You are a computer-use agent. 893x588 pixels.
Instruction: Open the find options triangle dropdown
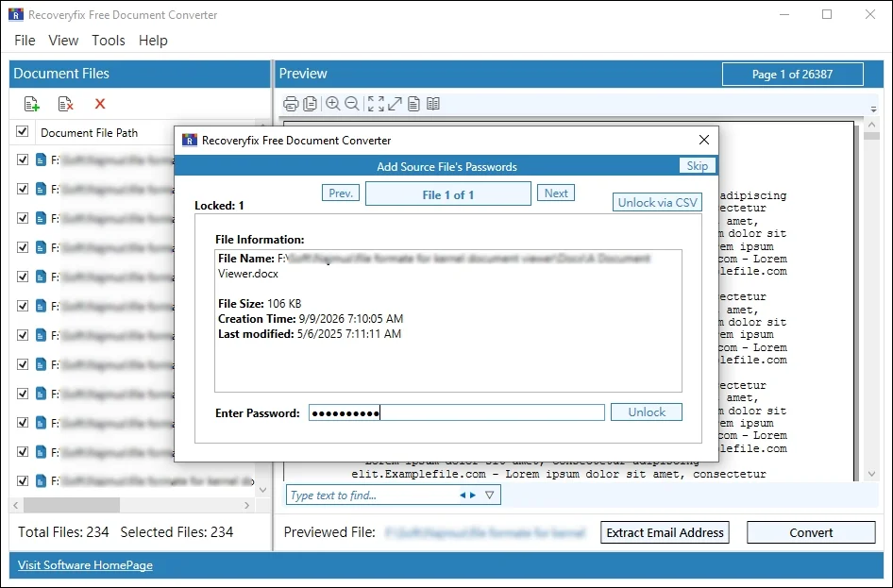coord(489,496)
